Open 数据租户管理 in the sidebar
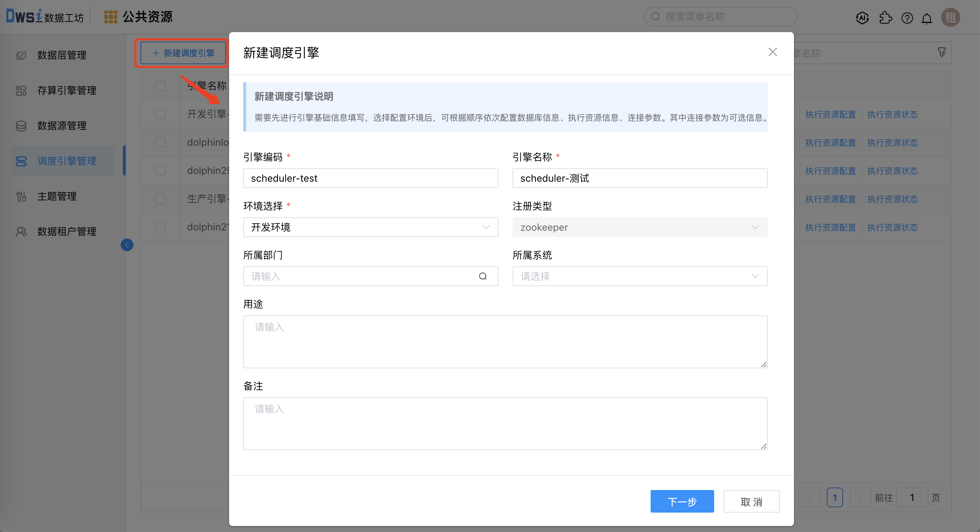The image size is (980, 532). point(67,231)
